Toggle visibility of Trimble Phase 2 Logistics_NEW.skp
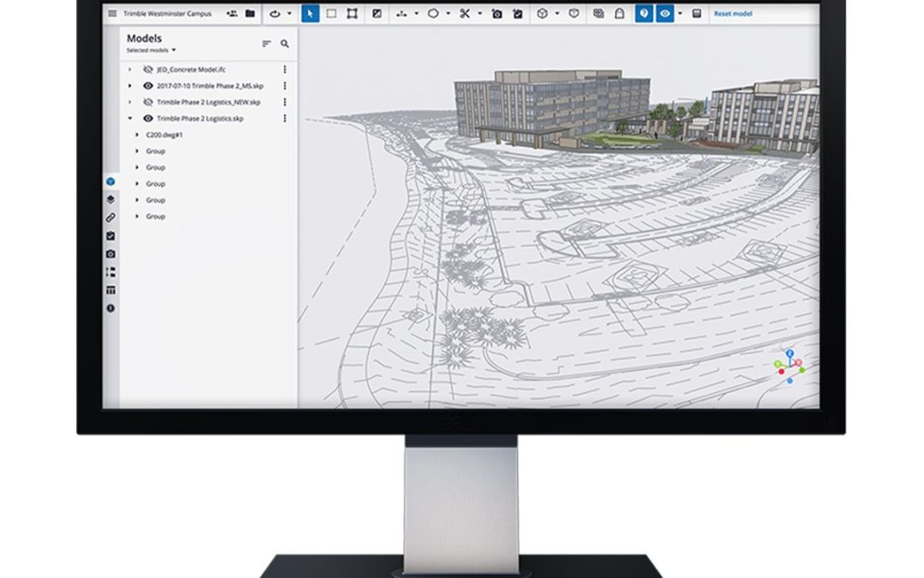This screenshot has width=924, height=578. coord(148,103)
